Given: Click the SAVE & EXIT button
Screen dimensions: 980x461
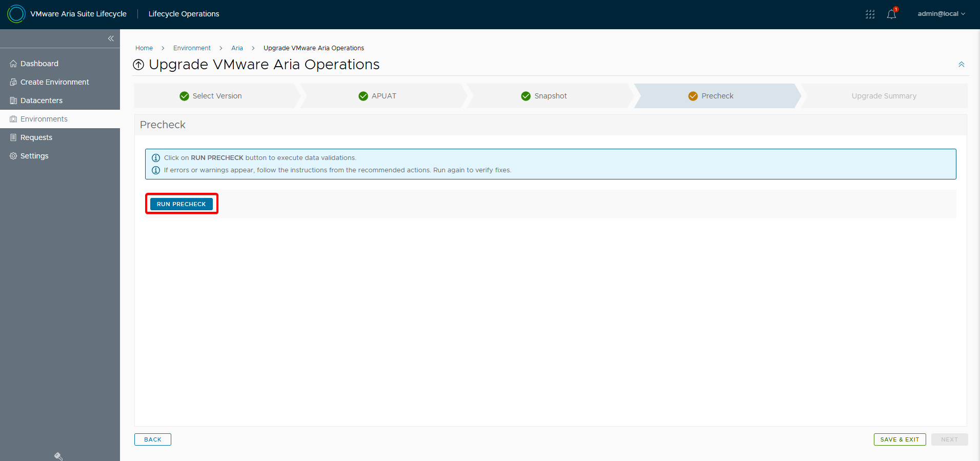Looking at the screenshot, I should coord(899,439).
